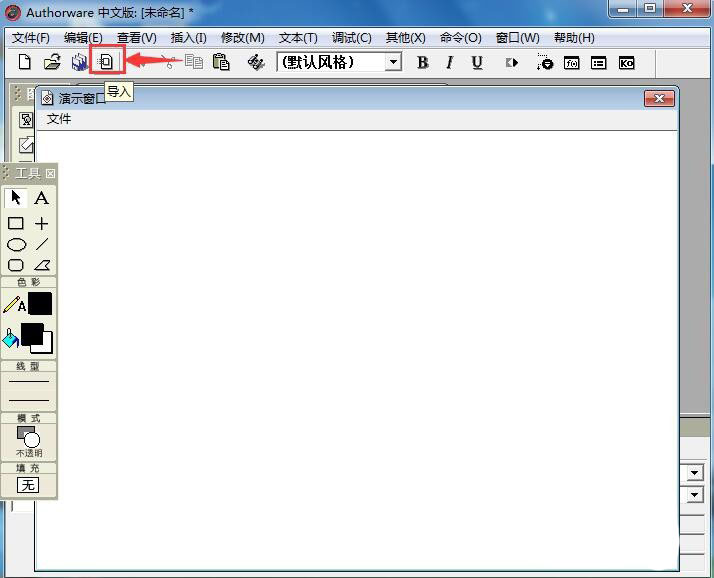The height and width of the screenshot is (578, 714).
Task: Click the Import (导入) toolbar icon
Action: [x=106, y=62]
